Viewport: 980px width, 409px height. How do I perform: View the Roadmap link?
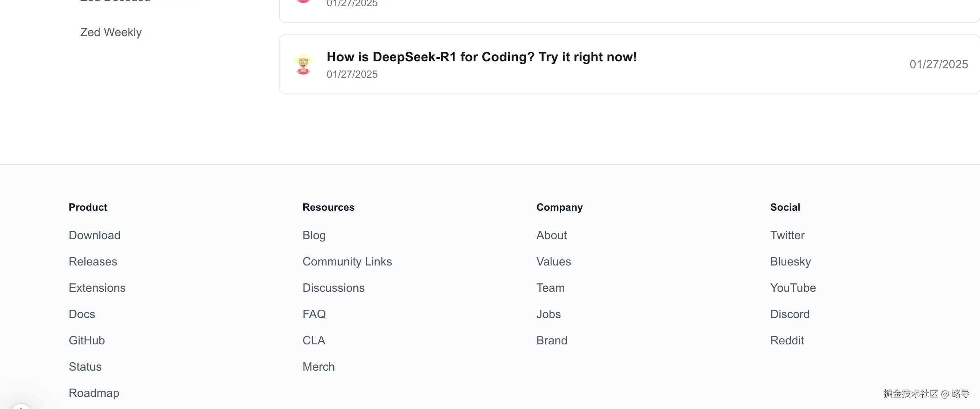[x=94, y=393]
